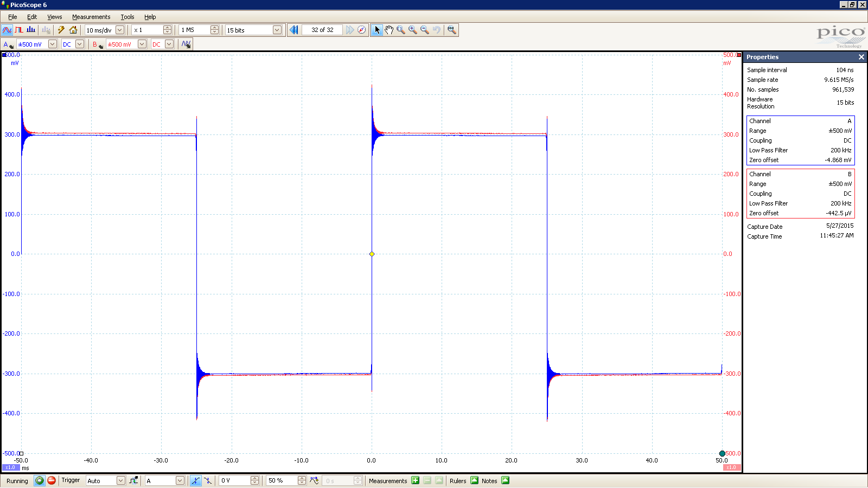Add a measurement with green plus
868x488 pixels.
coord(415,480)
